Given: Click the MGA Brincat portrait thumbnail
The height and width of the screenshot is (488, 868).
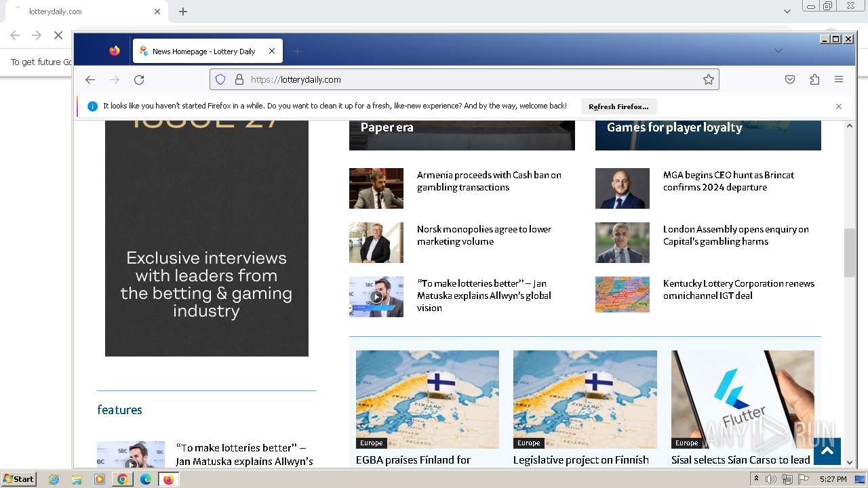Looking at the screenshot, I should pyautogui.click(x=623, y=188).
